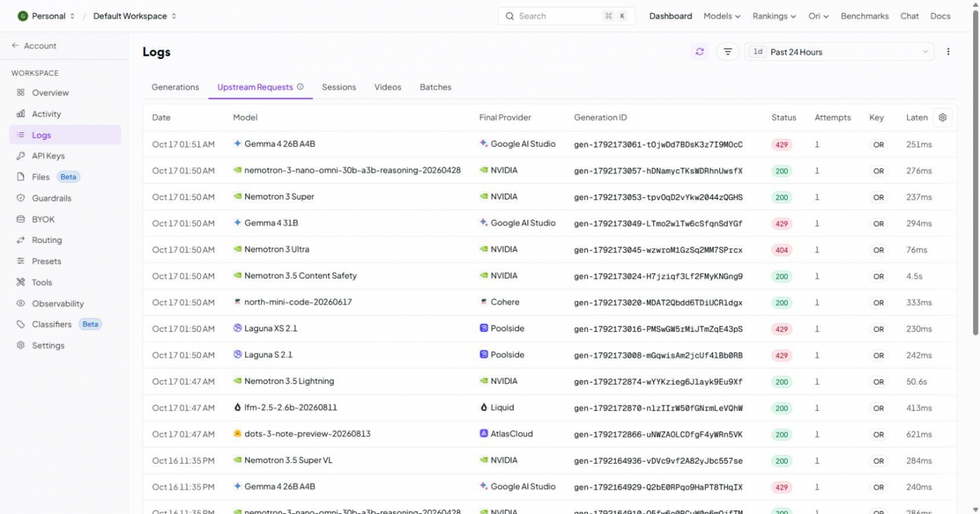Select the Logs sidebar item
This screenshot has width=980, height=514.
(x=65, y=135)
